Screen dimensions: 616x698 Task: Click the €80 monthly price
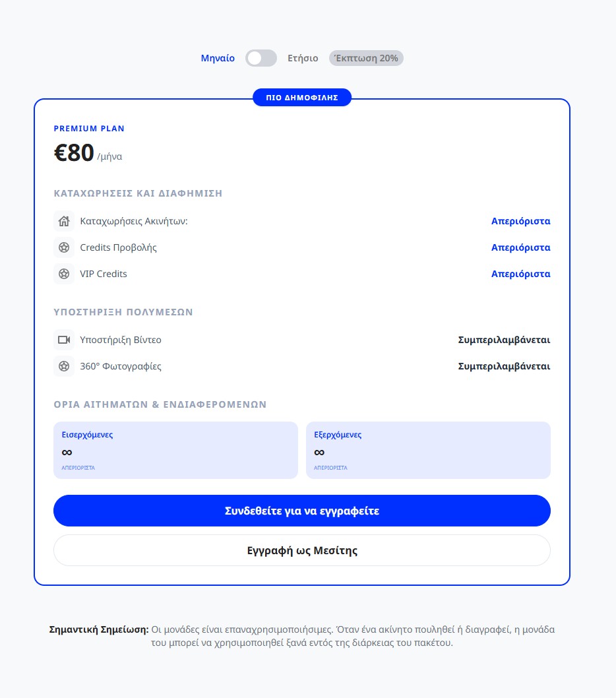[74, 152]
